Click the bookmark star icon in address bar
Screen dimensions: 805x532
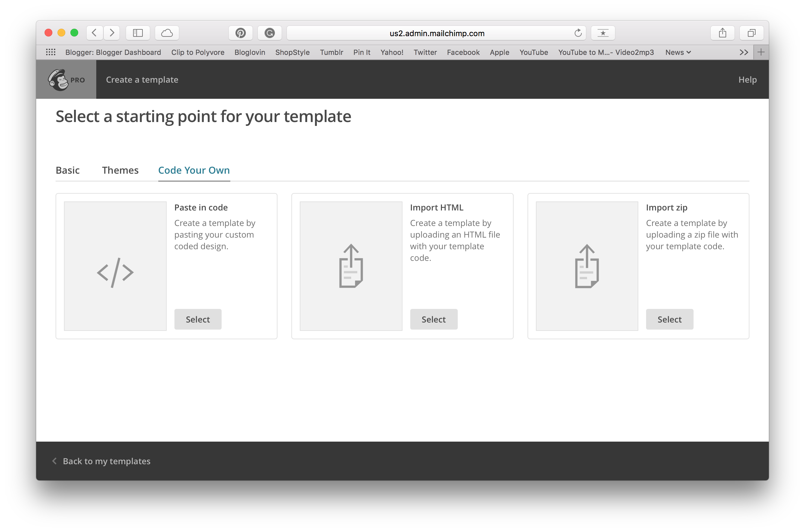tap(604, 33)
